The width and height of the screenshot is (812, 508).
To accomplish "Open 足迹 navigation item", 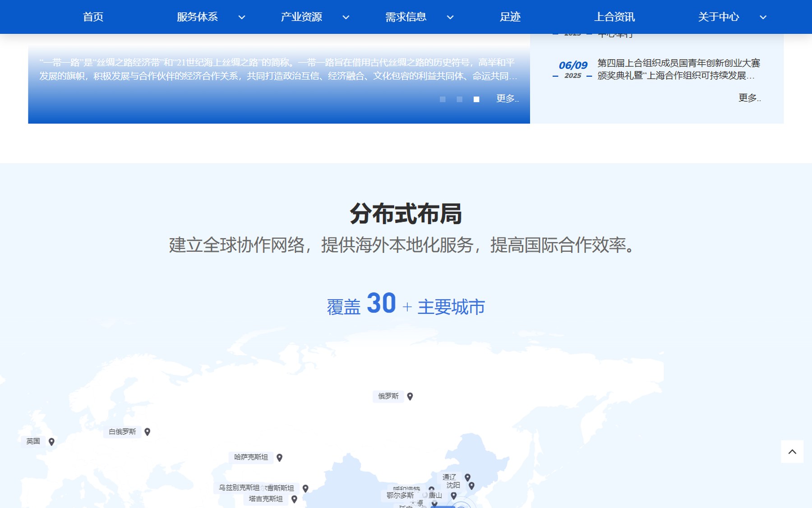I will pyautogui.click(x=510, y=17).
